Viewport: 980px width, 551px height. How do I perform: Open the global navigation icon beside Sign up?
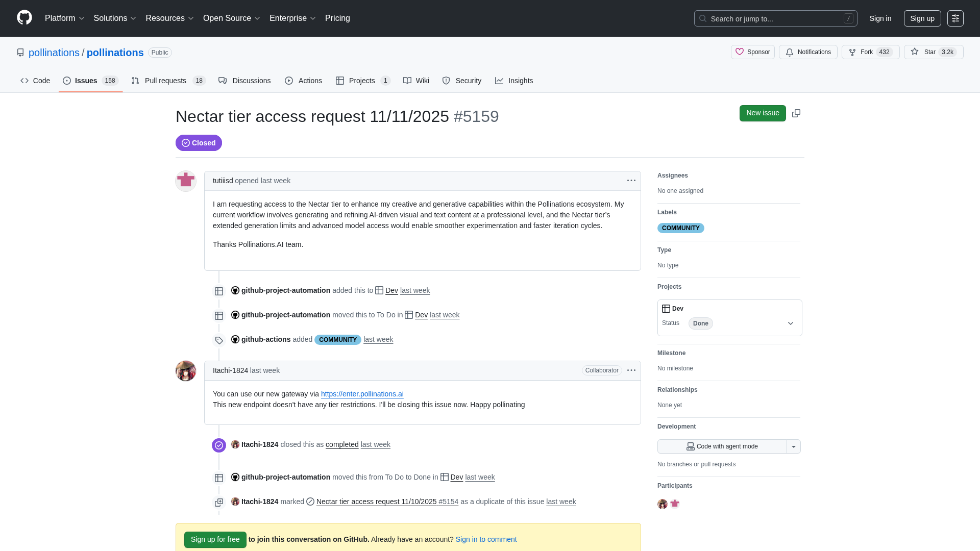[955, 18]
